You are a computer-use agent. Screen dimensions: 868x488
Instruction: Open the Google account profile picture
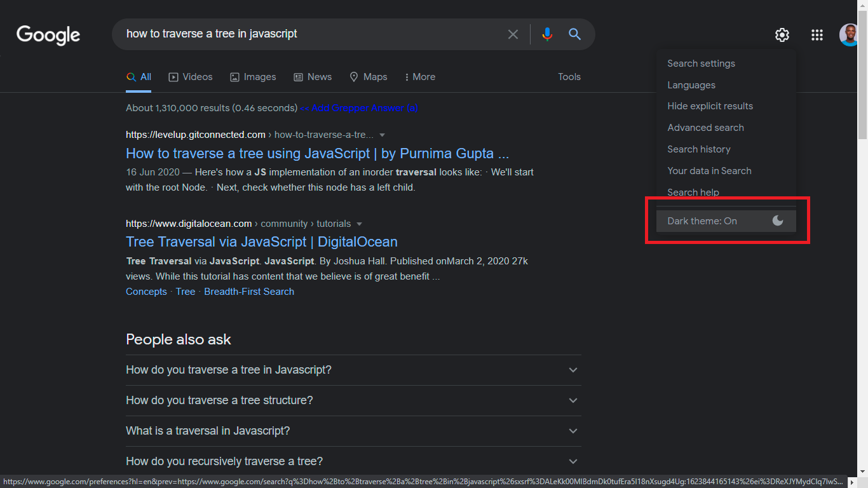coord(850,35)
